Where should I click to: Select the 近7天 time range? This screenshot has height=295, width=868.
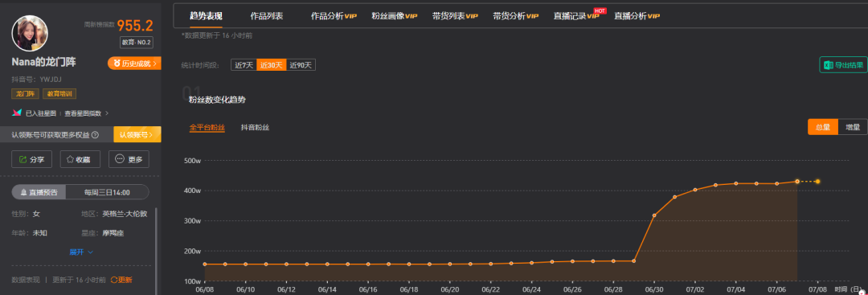[244, 65]
